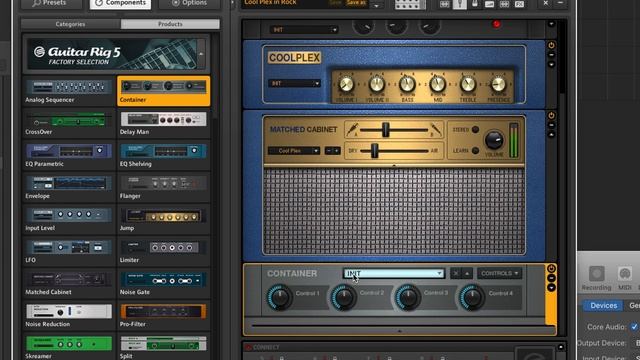This screenshot has width=640, height=360.
Task: Select the Analog Sequencer component
Action: (69, 91)
